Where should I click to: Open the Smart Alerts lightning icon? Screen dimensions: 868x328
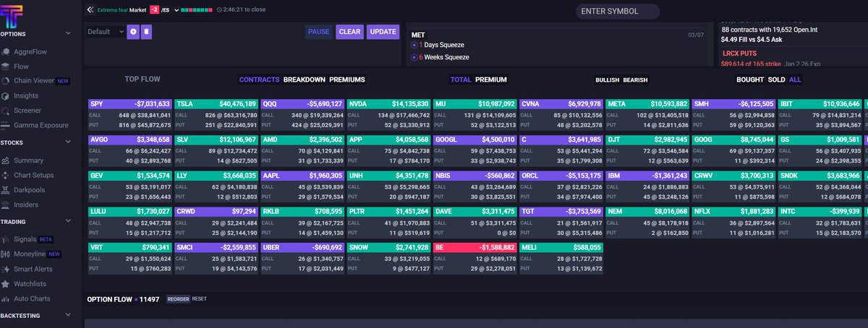pyautogui.click(x=7, y=269)
